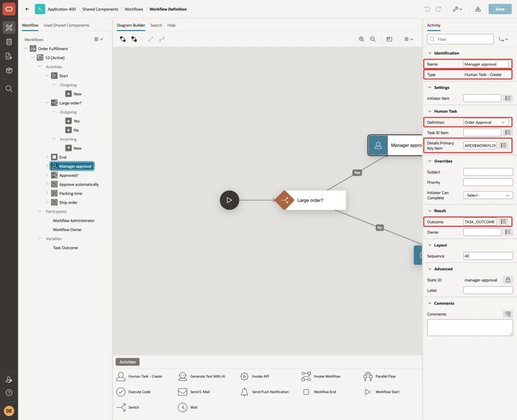Click the Redo icon in header

[x=438, y=9]
